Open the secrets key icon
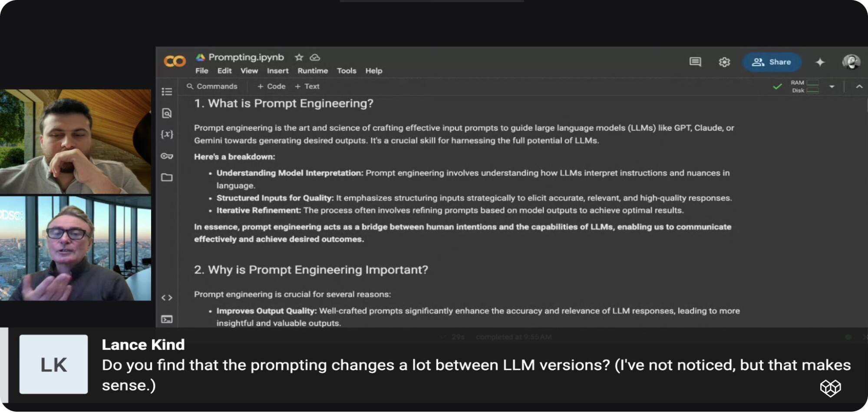The width and height of the screenshot is (868, 413). [x=167, y=156]
